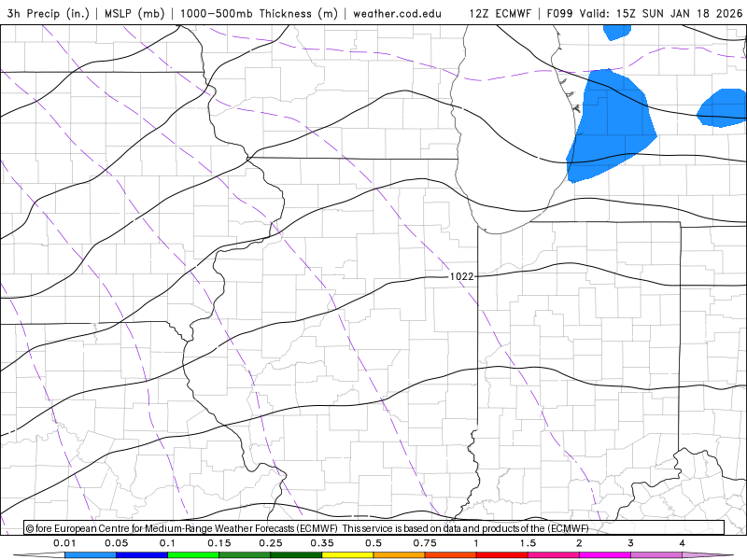Click the legend value 4
Viewport: 747px width, 560px height.
point(682,543)
